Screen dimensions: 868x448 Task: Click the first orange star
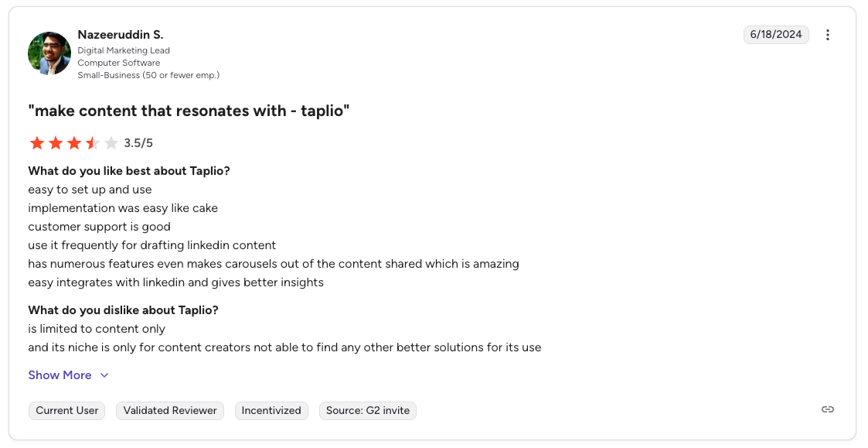(36, 142)
